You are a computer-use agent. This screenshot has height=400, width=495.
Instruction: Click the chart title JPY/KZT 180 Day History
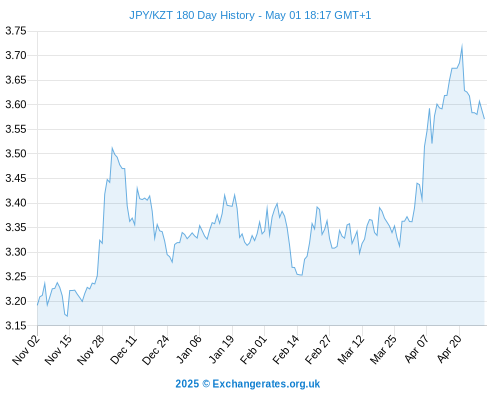click(x=192, y=15)
